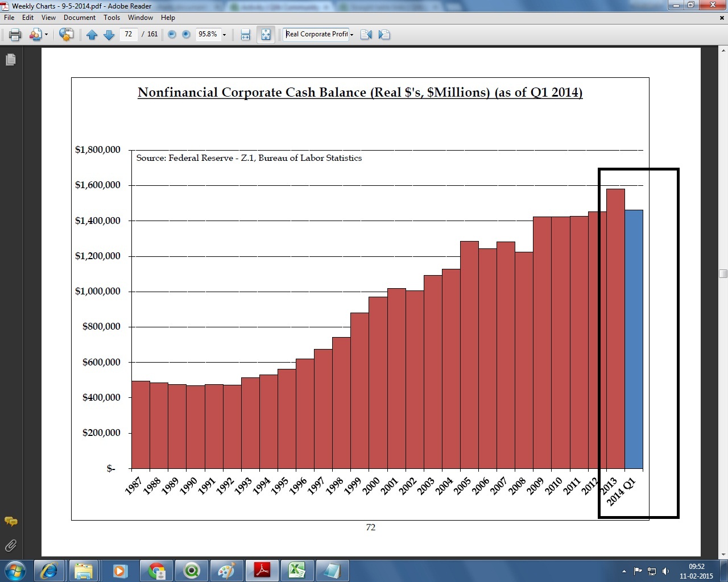Click the Print icon in toolbar
Image resolution: width=728 pixels, height=582 pixels.
point(15,35)
